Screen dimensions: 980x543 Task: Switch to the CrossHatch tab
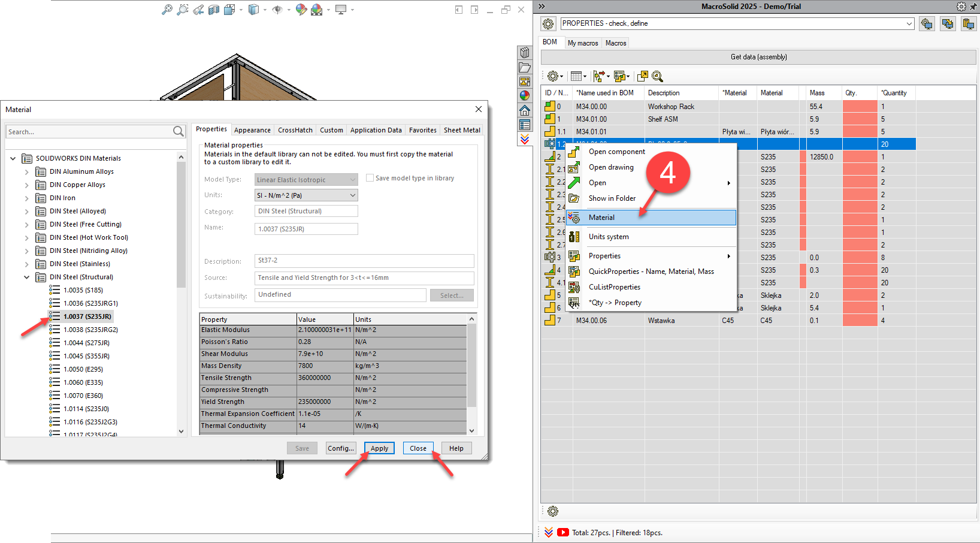pos(295,130)
